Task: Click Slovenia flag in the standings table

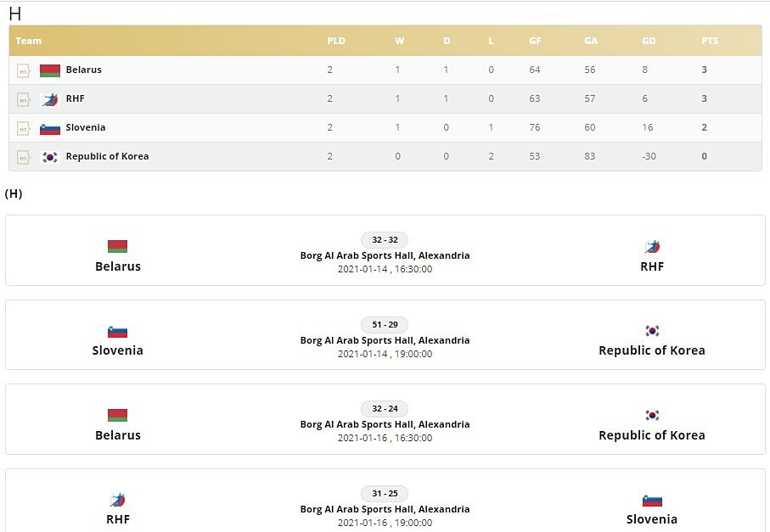Action: (50, 128)
